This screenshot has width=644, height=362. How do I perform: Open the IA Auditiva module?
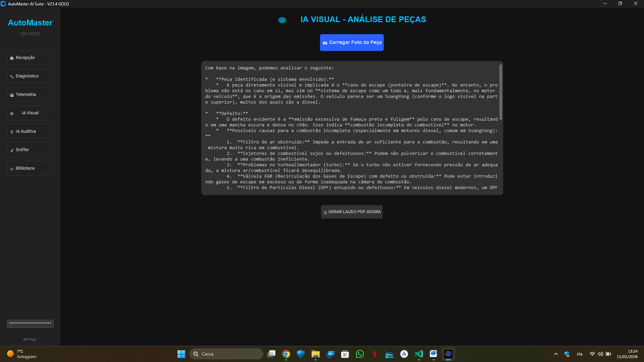(x=30, y=131)
